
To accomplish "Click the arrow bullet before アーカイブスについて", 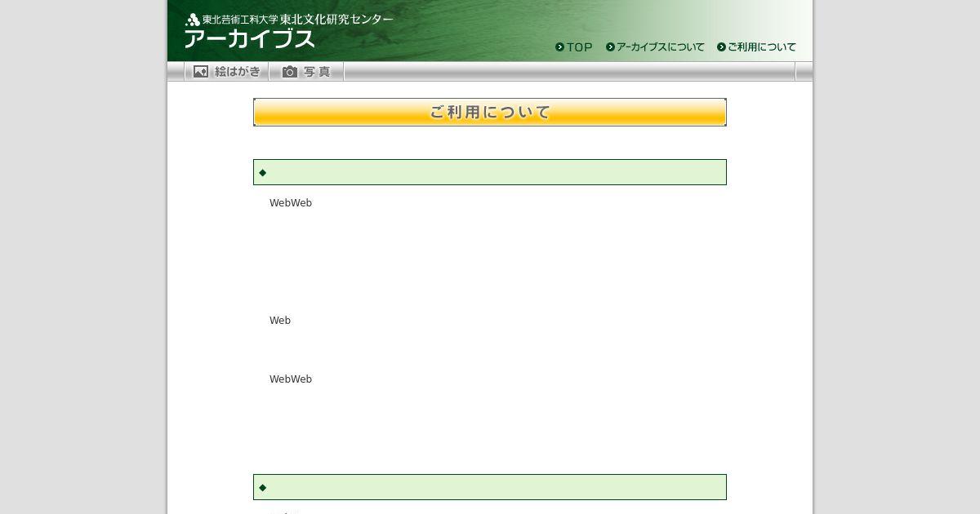I will pyautogui.click(x=611, y=47).
